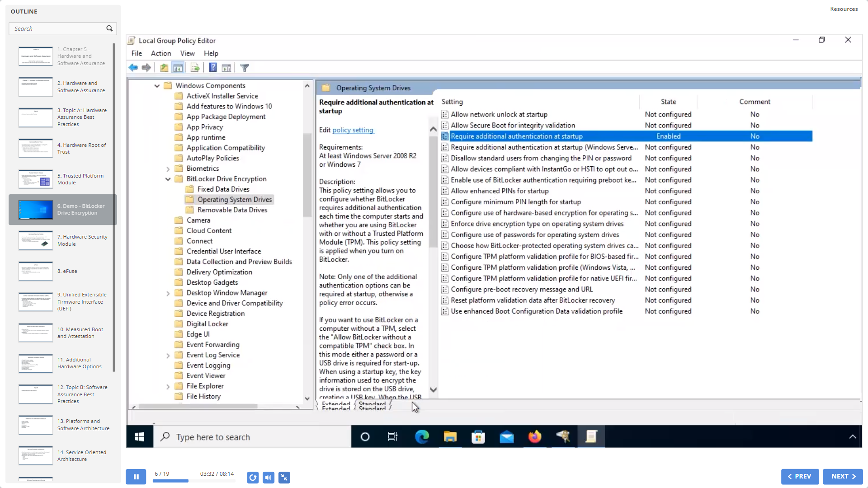The width and height of the screenshot is (868, 488).
Task: Click the video progress bar
Action: tap(194, 481)
